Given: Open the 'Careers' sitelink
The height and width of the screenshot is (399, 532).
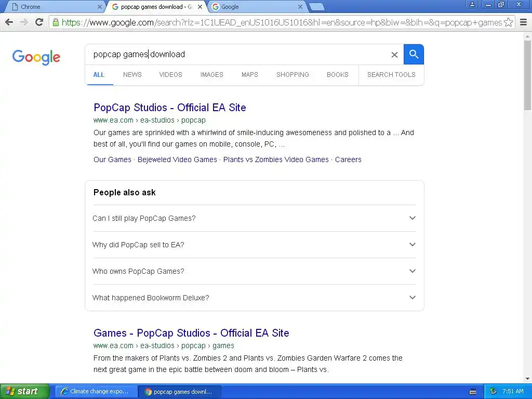Looking at the screenshot, I should 348,159.
